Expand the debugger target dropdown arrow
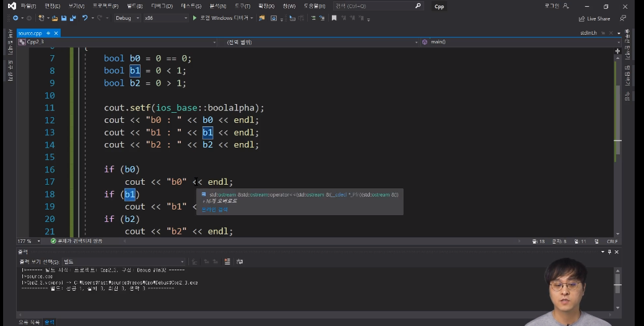The height and width of the screenshot is (326, 644). [252, 18]
